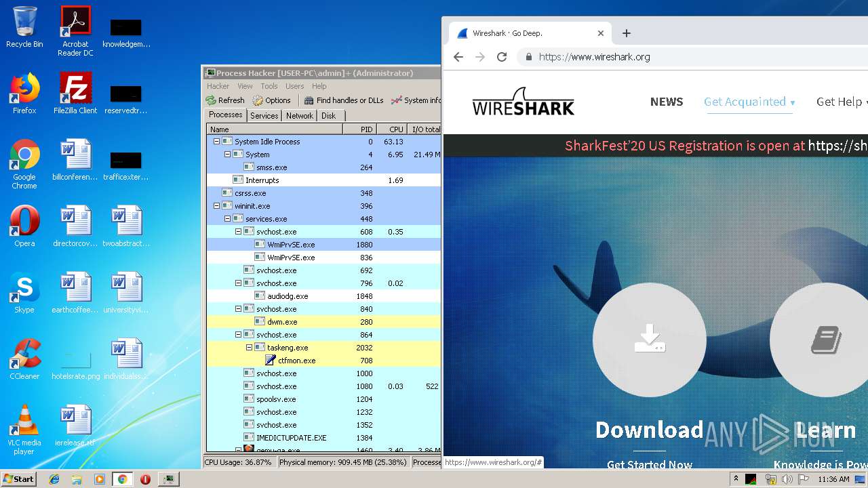Click Download heading on Wireshark page
This screenshot has height=488, width=868.
(649, 430)
